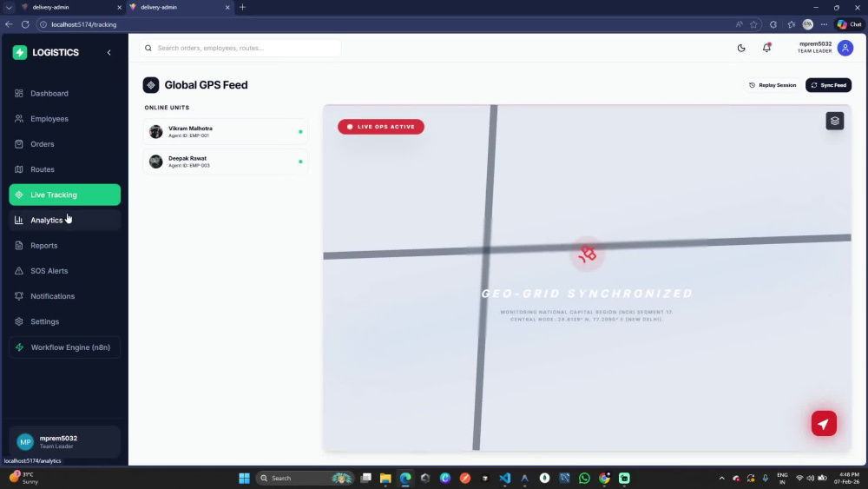Collapse the sidebar with the chevron

tap(109, 53)
